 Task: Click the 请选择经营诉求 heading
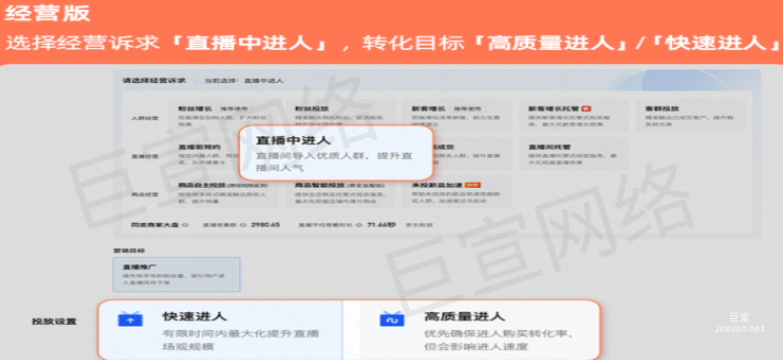click(x=154, y=80)
